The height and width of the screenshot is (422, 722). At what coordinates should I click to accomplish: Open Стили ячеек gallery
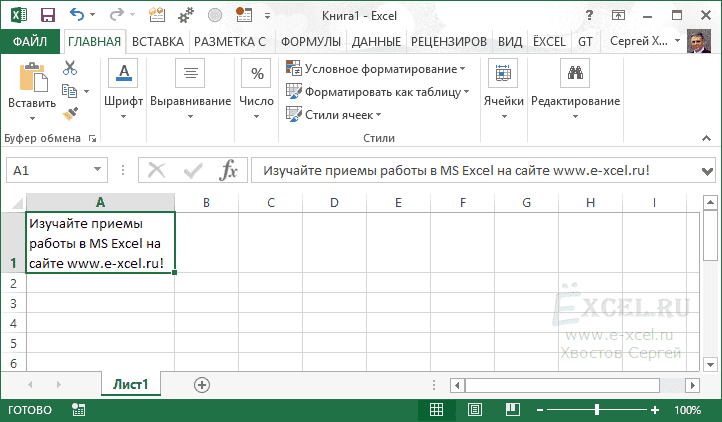(333, 114)
